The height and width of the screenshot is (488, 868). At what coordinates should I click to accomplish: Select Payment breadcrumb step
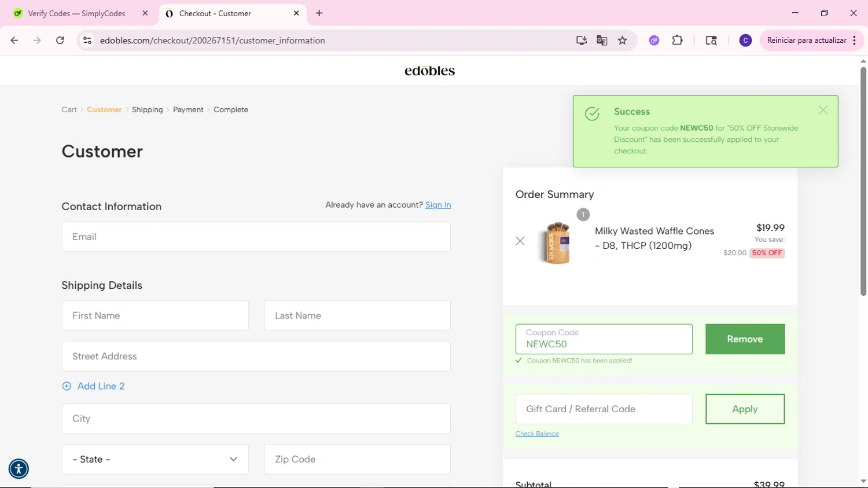(x=188, y=109)
